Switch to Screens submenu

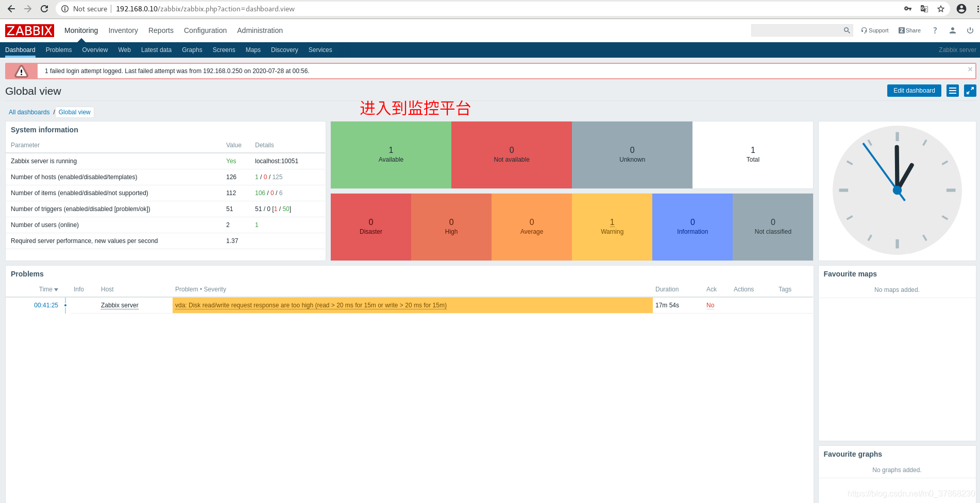pyautogui.click(x=224, y=50)
